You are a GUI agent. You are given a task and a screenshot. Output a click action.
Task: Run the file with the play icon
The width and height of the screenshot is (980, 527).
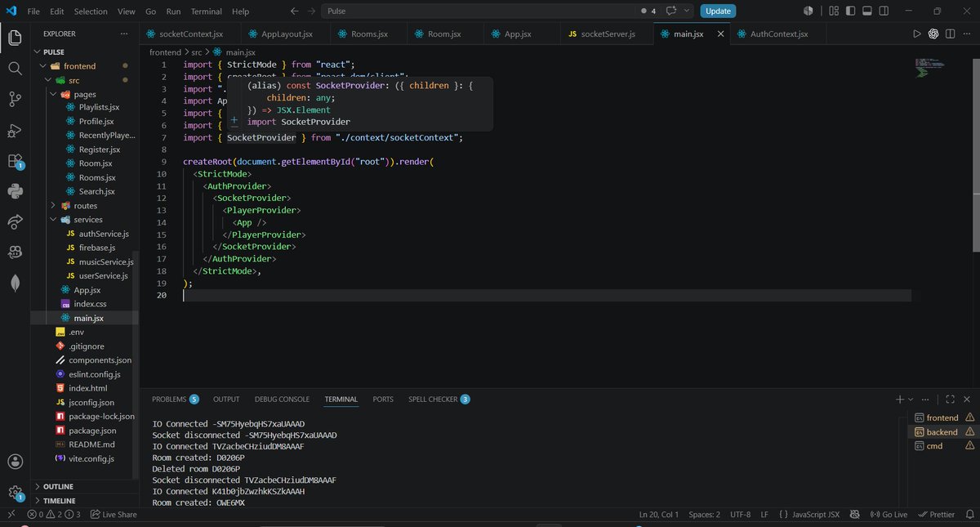click(x=916, y=33)
